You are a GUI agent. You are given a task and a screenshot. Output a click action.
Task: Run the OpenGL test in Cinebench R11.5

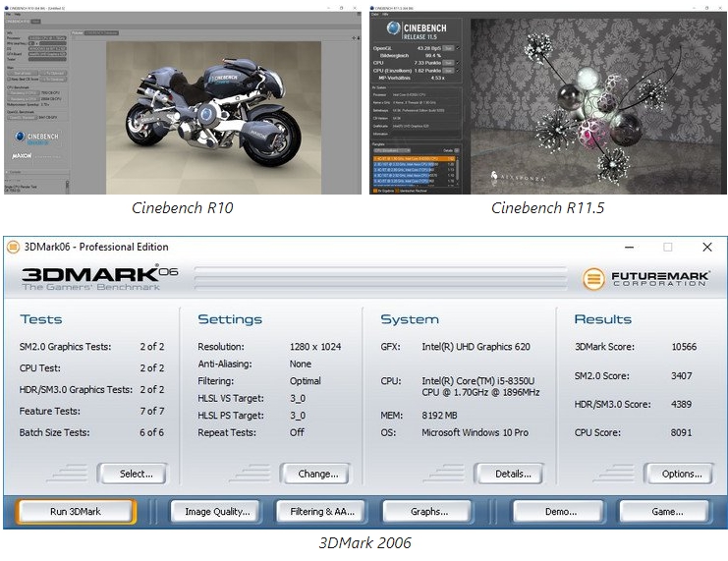[448, 48]
